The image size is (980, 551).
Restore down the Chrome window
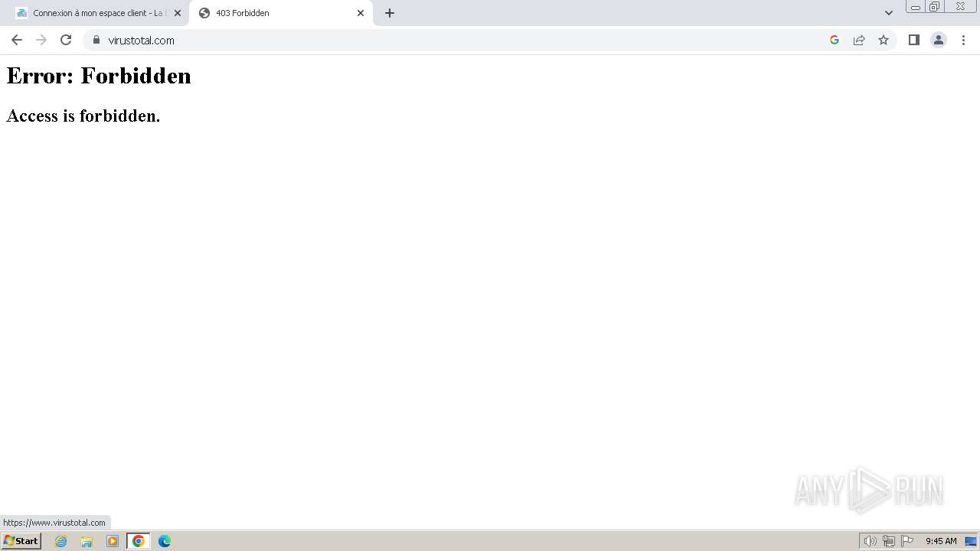934,7
